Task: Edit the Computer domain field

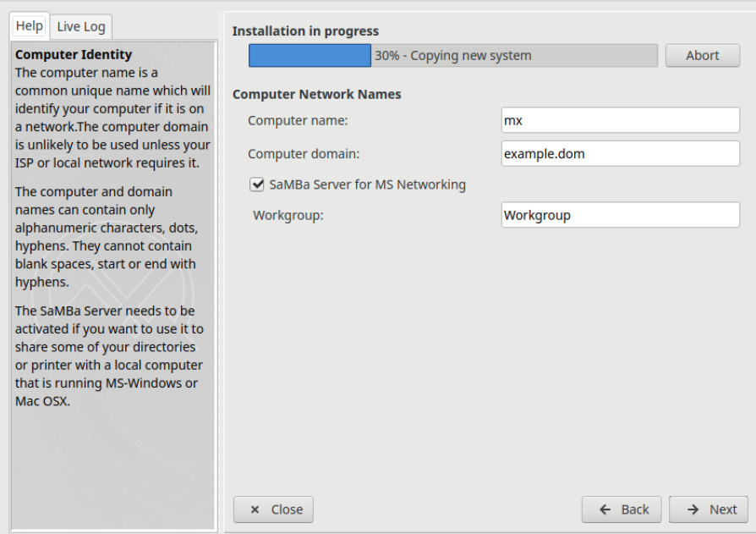Action: (x=620, y=153)
